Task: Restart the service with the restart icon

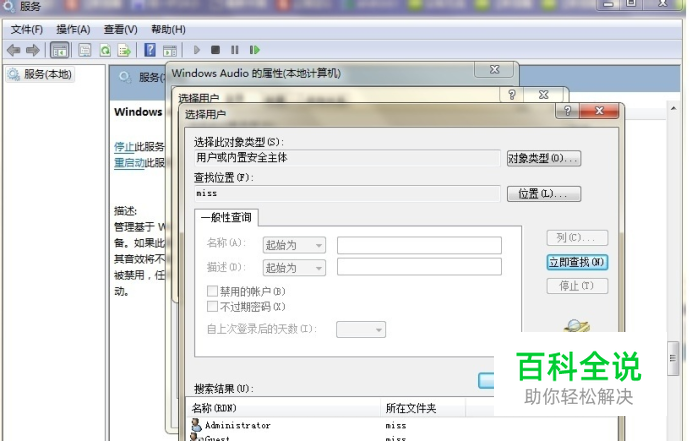Action: click(255, 50)
